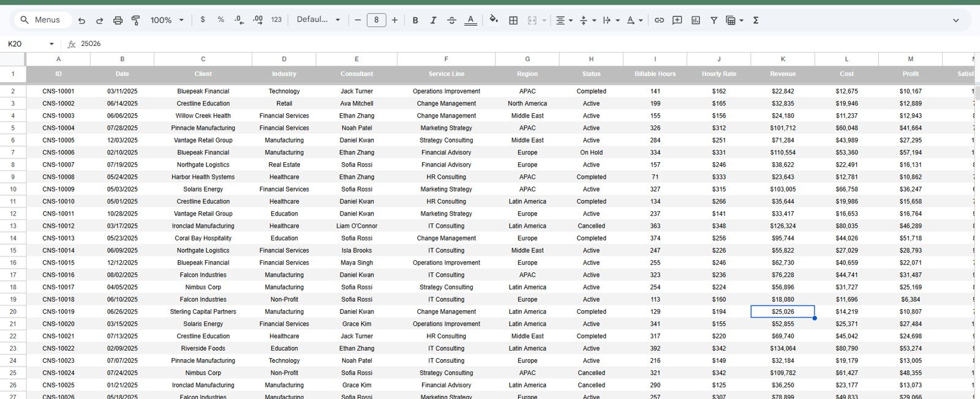Screen dimensions: 980x399
Task: Open the borders menu
Action: (x=513, y=20)
